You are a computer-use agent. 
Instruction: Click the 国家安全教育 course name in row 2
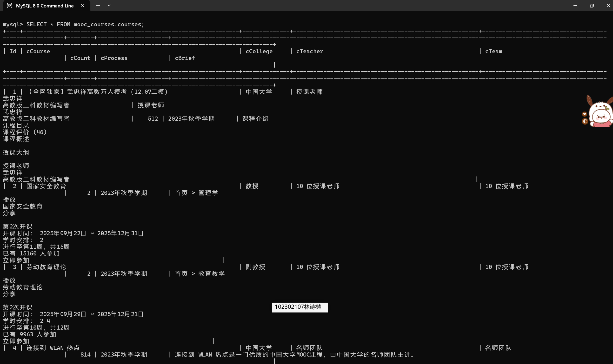[46, 186]
